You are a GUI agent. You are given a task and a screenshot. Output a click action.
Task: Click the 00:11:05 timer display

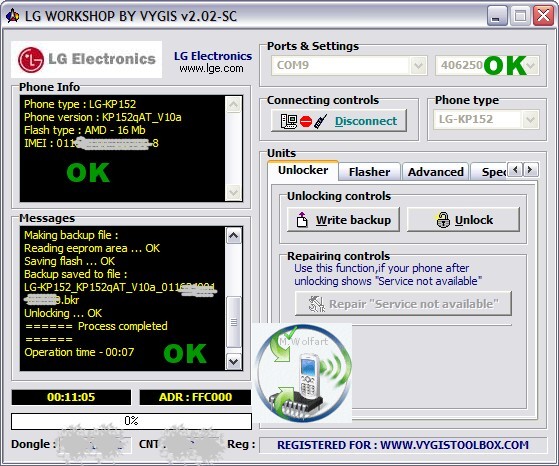tap(71, 397)
